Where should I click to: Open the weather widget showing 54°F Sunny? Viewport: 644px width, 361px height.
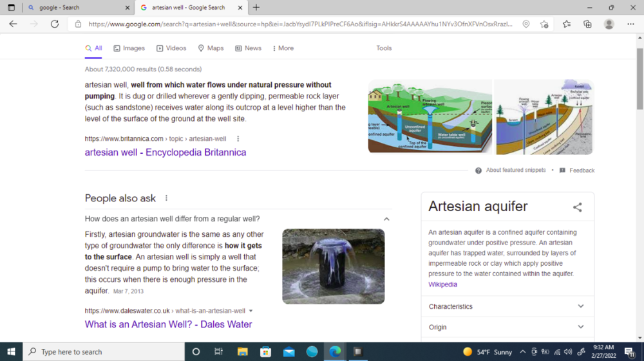487,352
